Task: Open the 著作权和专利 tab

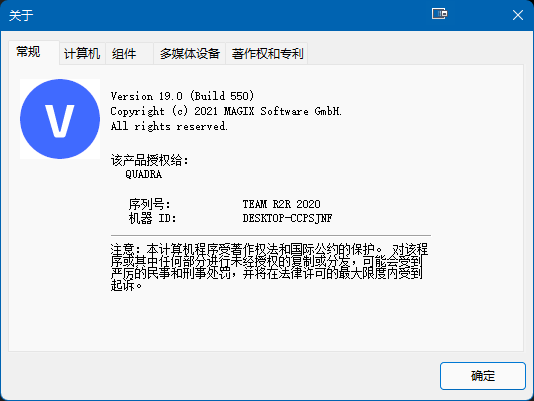Action: tap(267, 53)
